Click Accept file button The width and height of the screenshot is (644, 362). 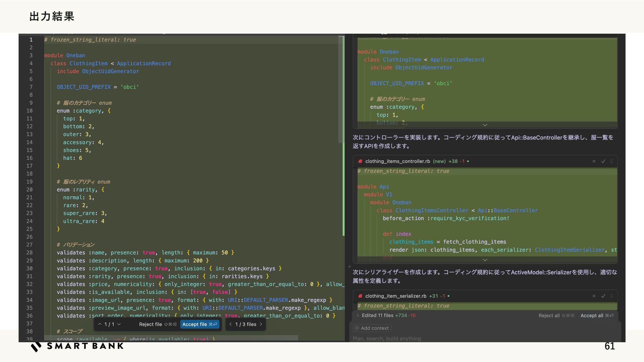200,324
